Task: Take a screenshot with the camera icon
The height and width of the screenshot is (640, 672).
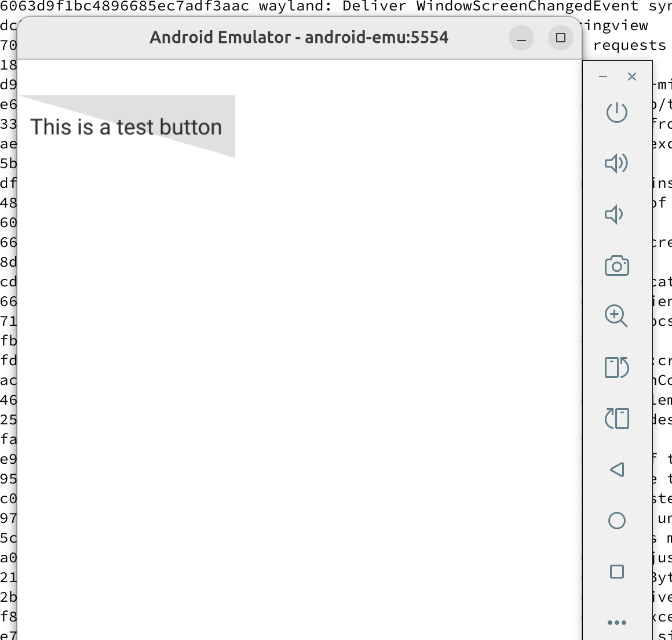Action: [x=617, y=266]
